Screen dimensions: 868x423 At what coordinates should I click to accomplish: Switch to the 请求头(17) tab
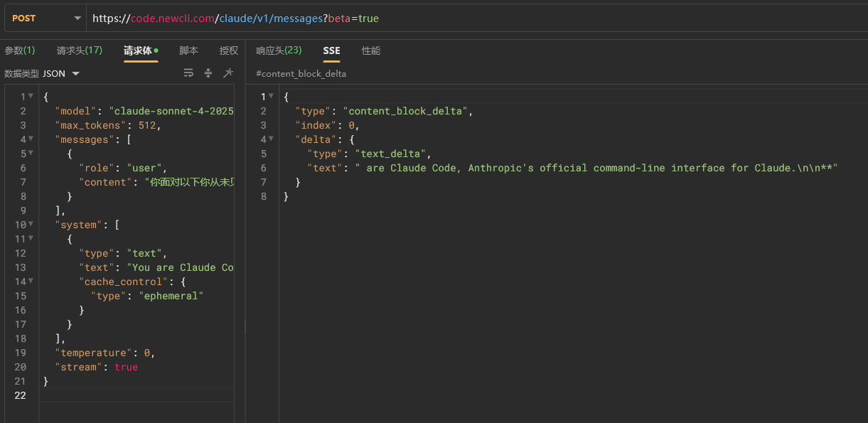click(80, 50)
